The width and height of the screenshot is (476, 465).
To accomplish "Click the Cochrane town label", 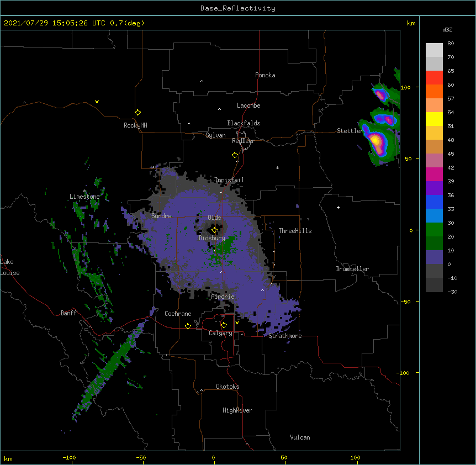I will pos(178,314).
